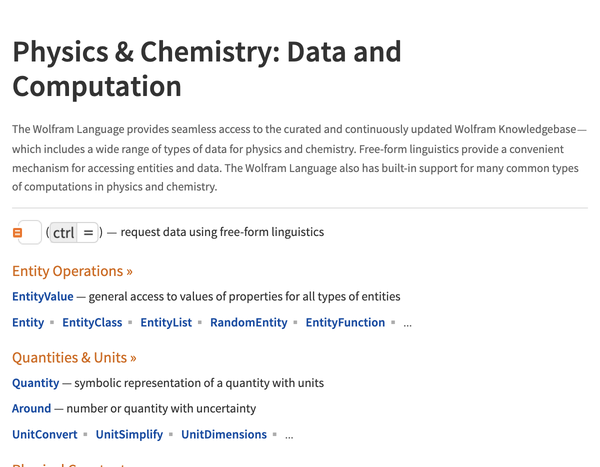Expand the ellipsis after UnitDimensions
The width and height of the screenshot is (600, 467).
pyautogui.click(x=289, y=436)
